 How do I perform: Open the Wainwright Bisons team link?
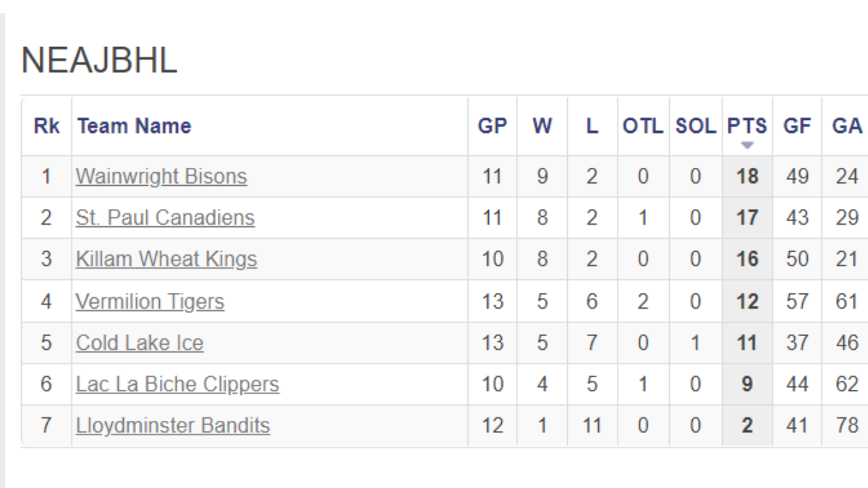(x=161, y=176)
